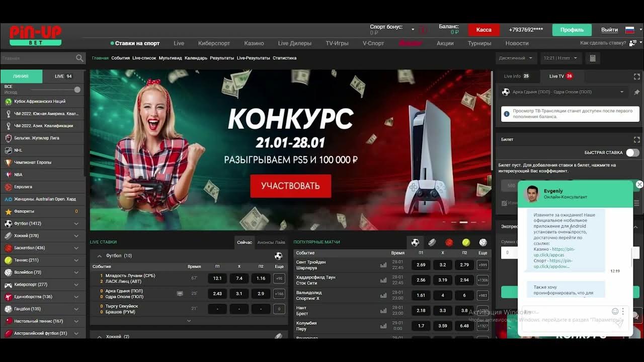Open the Казино menu item
The width and height of the screenshot is (644, 362).
[x=254, y=43]
